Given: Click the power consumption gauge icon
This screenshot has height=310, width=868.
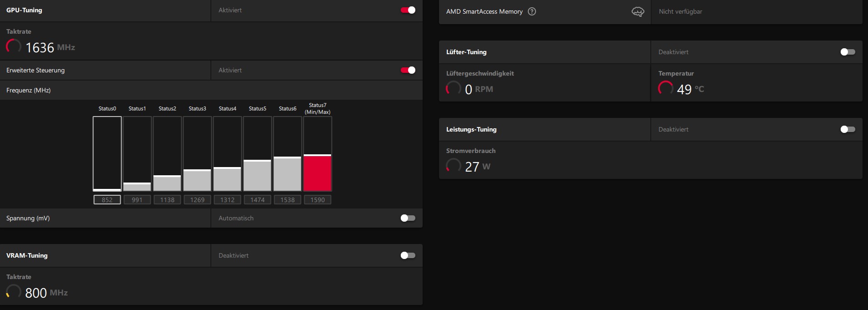Looking at the screenshot, I should point(453,166).
